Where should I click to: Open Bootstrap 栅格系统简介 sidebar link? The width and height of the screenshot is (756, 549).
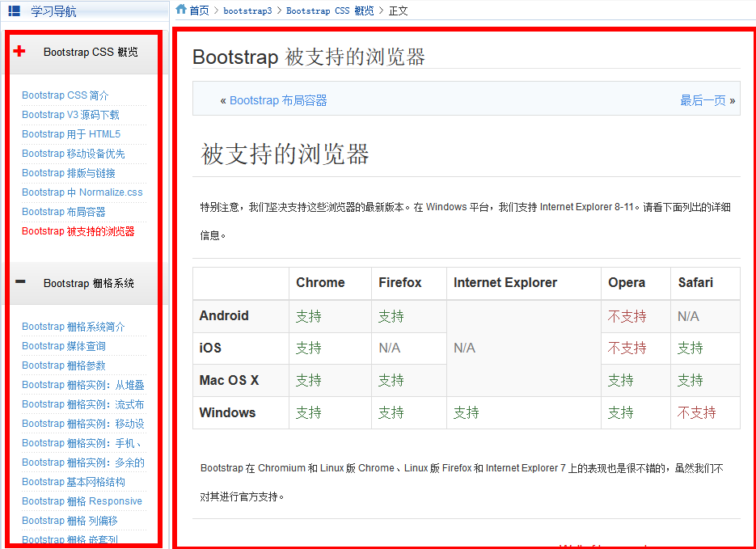[x=74, y=327]
